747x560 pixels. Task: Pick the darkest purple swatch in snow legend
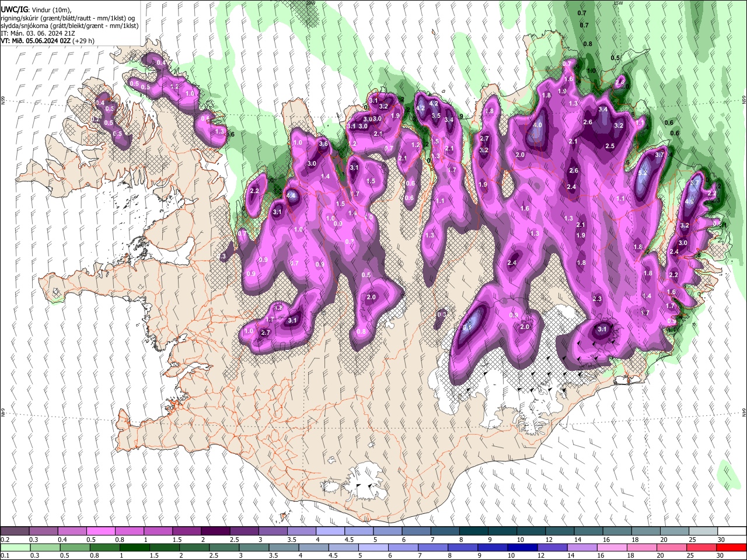point(215,531)
